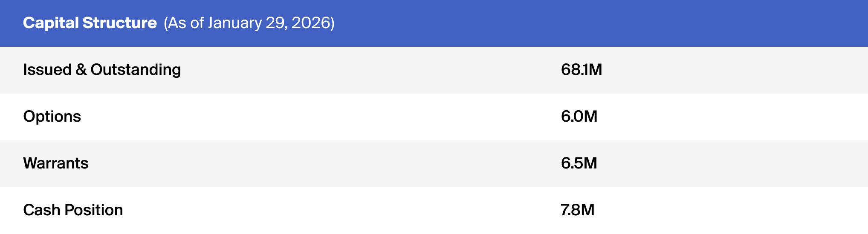Click the 6.0M options value
The height and width of the screenshot is (234, 868).
pyautogui.click(x=579, y=117)
